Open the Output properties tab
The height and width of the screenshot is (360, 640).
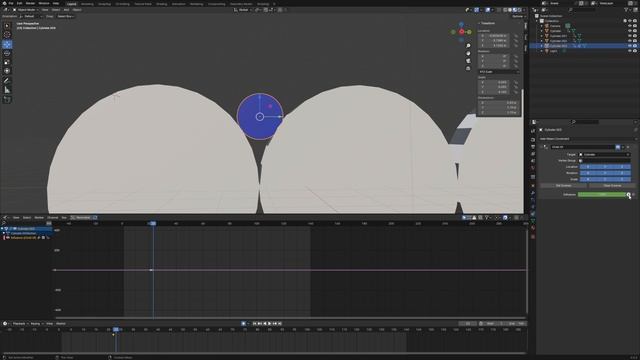point(533,147)
